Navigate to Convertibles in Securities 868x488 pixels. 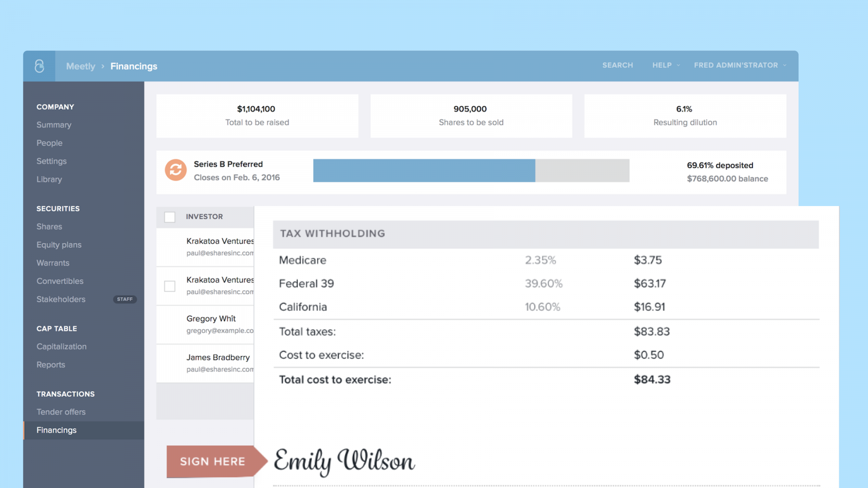(x=60, y=281)
